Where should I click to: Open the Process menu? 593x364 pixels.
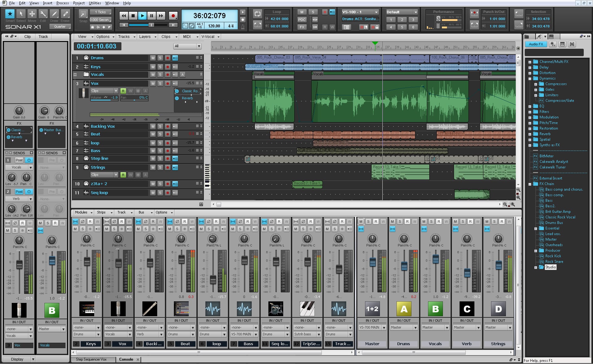point(62,3)
